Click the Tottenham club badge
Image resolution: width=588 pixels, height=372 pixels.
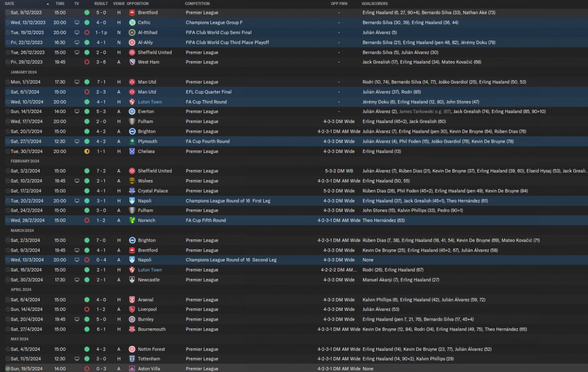pyautogui.click(x=132, y=359)
